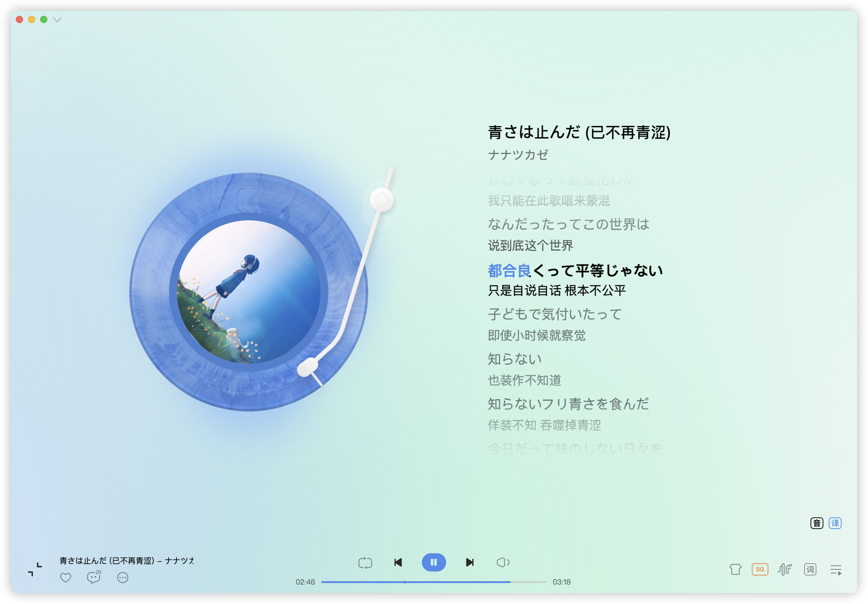Like the song with heart icon

[x=65, y=578]
